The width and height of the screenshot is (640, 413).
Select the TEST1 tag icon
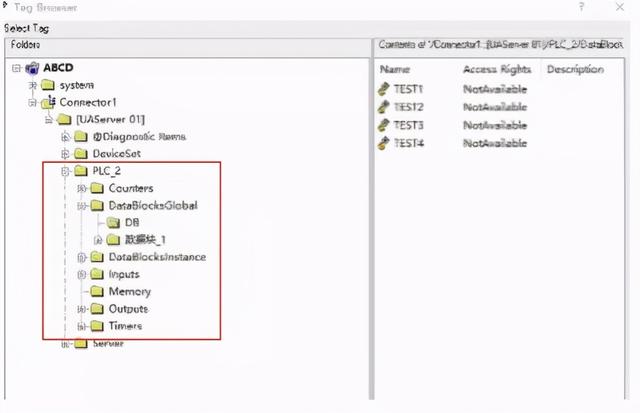pos(384,89)
